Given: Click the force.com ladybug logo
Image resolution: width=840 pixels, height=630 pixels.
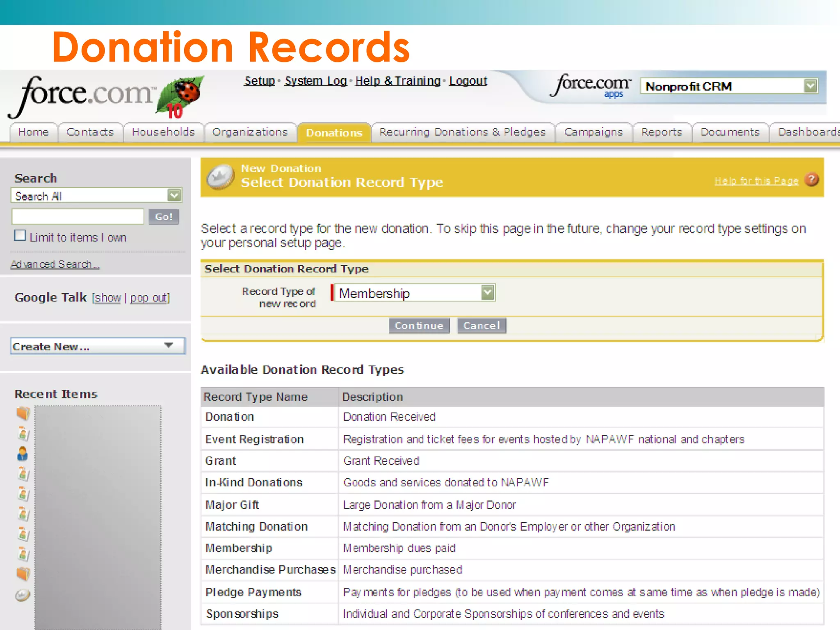Looking at the screenshot, I should tap(107, 97).
